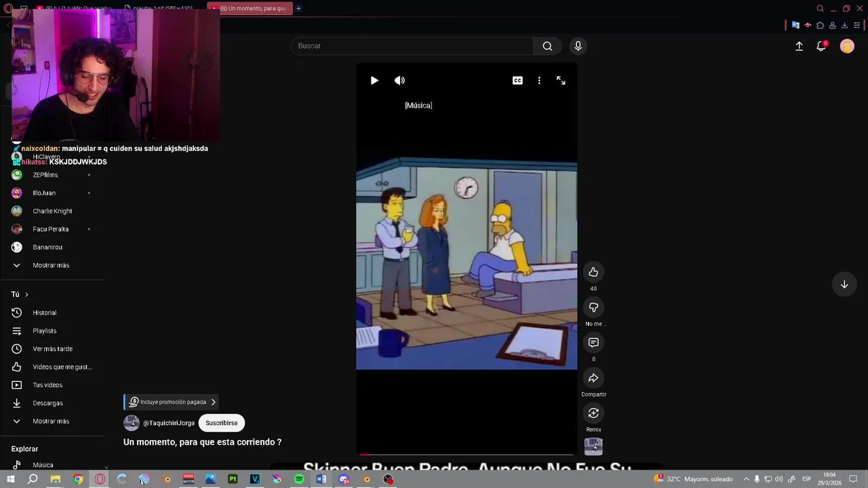Open Microsoft Word from the taskbar

coord(321,479)
